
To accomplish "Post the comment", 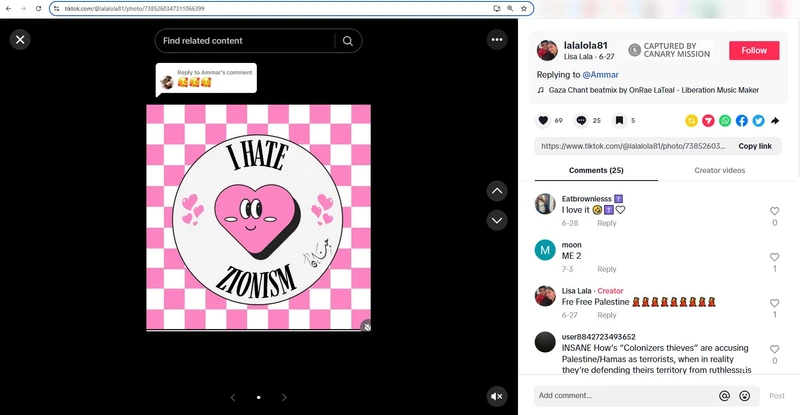I will pyautogui.click(x=777, y=396).
